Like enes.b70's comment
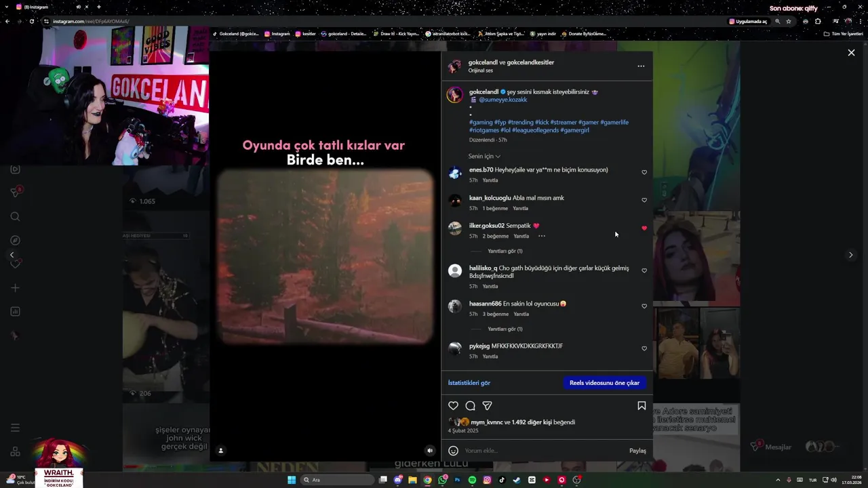Viewport: 868px width, 488px height. pyautogui.click(x=644, y=172)
